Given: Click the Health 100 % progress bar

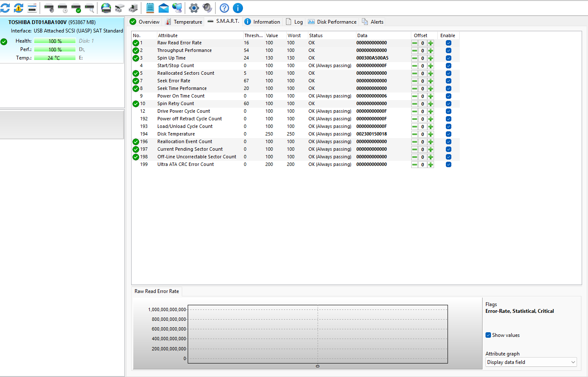Looking at the screenshot, I should (x=55, y=41).
